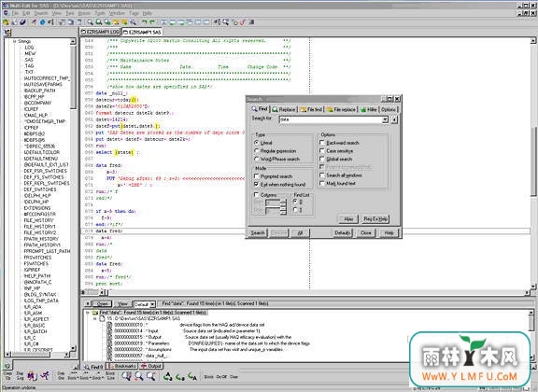Click the Search button in dialog
538x392 pixels.
[x=258, y=233]
